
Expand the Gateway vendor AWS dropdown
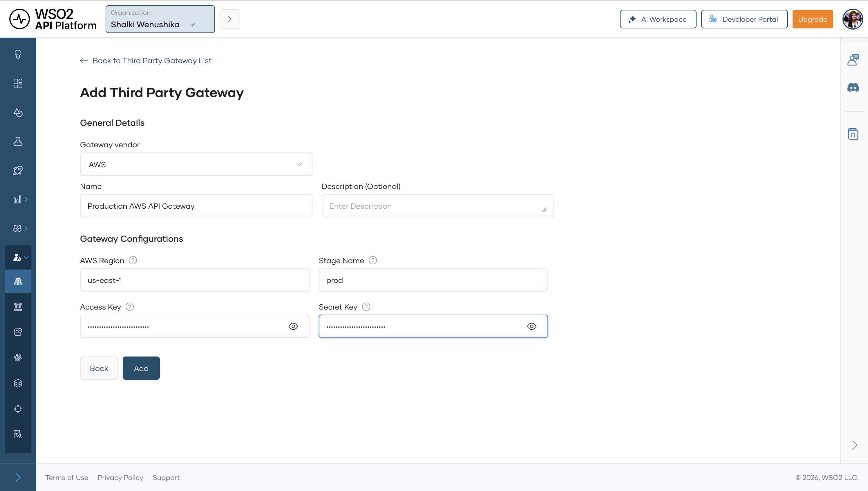point(196,164)
